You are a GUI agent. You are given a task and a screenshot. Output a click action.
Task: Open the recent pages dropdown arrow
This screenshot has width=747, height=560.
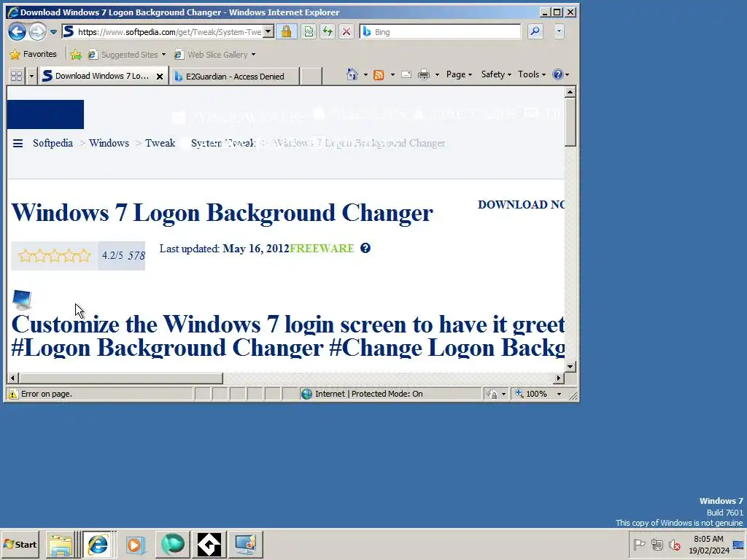click(x=53, y=32)
